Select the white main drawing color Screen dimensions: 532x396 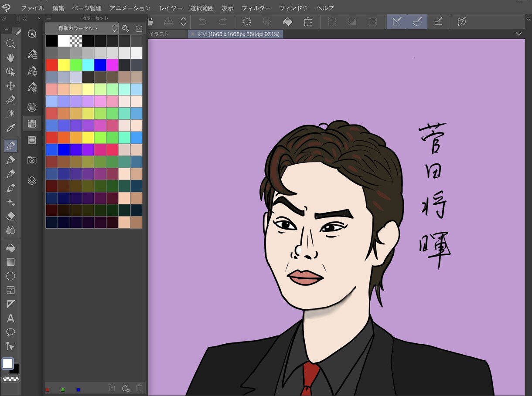point(7,364)
